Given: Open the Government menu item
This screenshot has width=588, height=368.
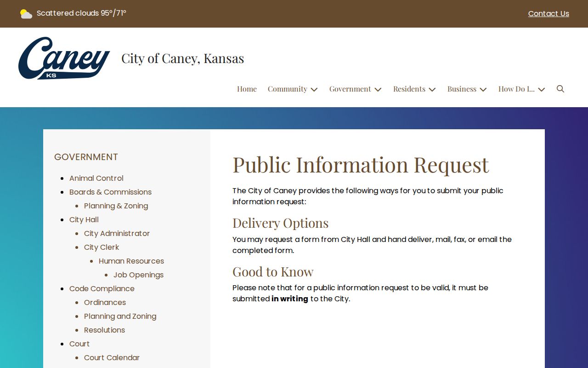Looking at the screenshot, I should coord(350,89).
